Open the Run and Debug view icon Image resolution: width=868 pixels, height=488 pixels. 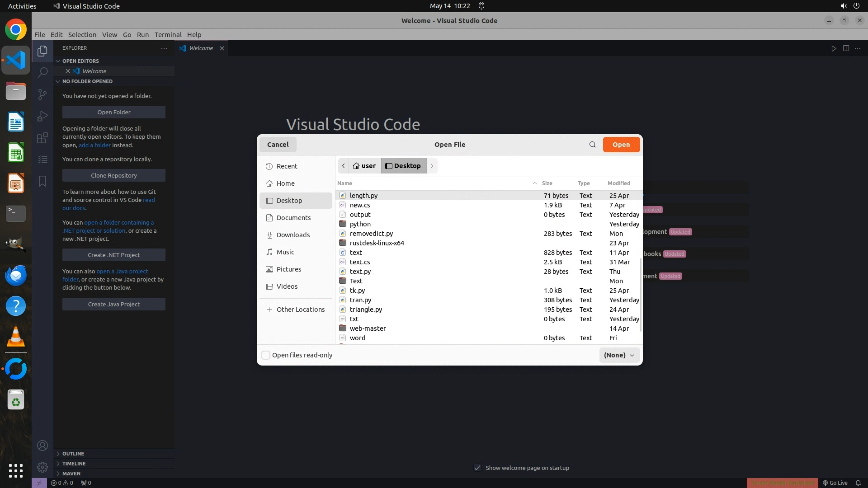pos(42,116)
